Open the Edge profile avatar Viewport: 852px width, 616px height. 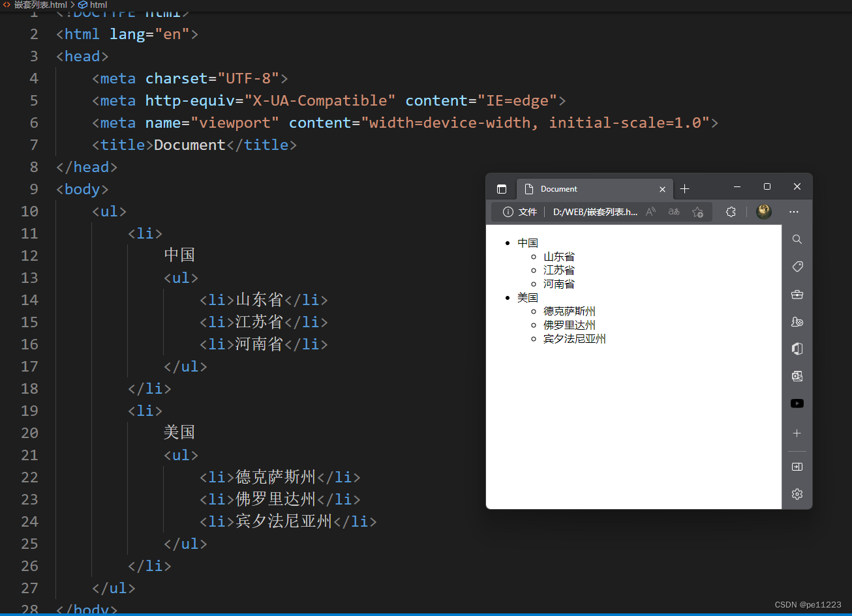pyautogui.click(x=764, y=212)
